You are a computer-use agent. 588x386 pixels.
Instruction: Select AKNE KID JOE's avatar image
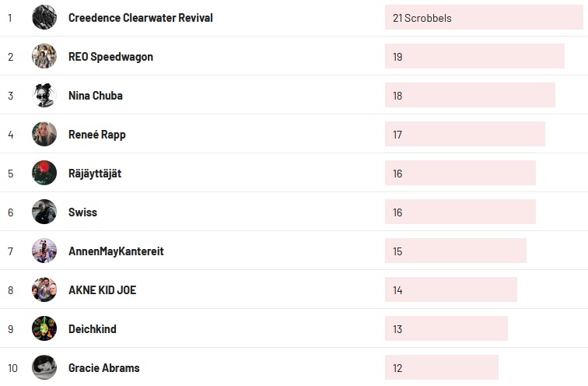[x=44, y=289]
